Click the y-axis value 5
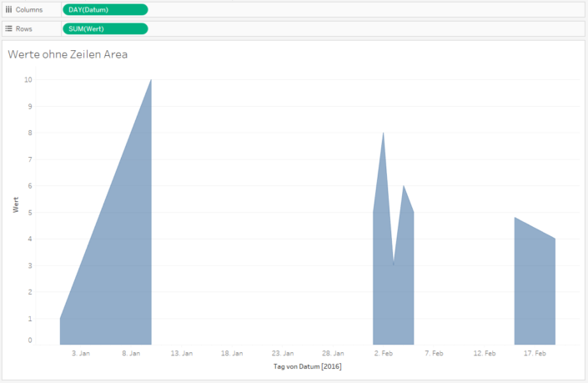Viewport: 588px width, 383px height. point(30,212)
